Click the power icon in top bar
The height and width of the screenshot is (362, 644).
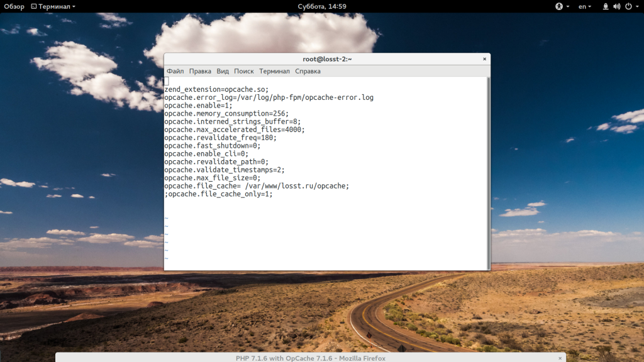click(628, 6)
